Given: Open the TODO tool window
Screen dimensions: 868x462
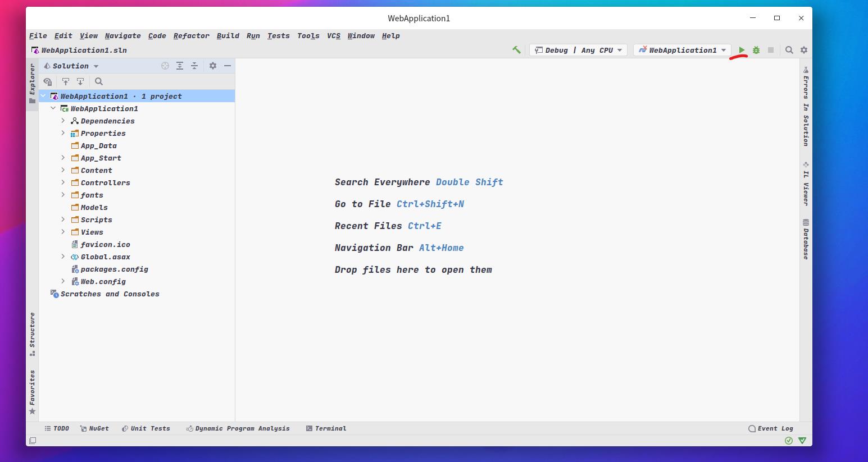Looking at the screenshot, I should (x=57, y=428).
